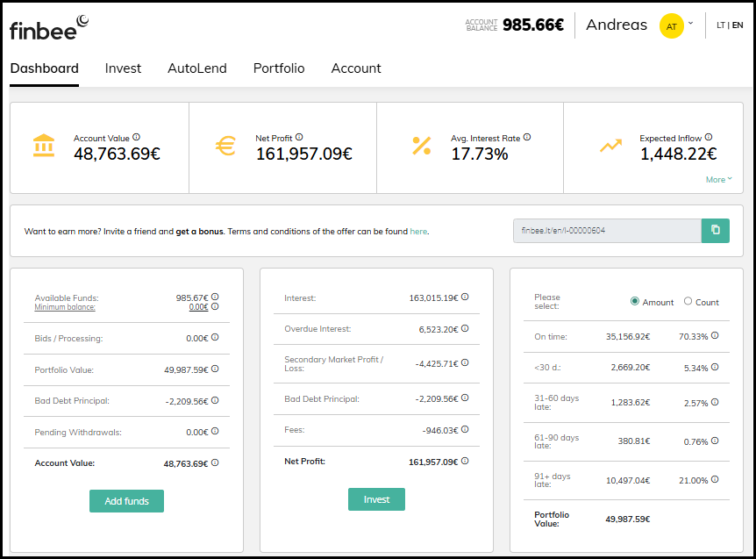Image resolution: width=756 pixels, height=559 pixels.
Task: Click info icon next to Account Value header
Action: pyautogui.click(x=136, y=138)
